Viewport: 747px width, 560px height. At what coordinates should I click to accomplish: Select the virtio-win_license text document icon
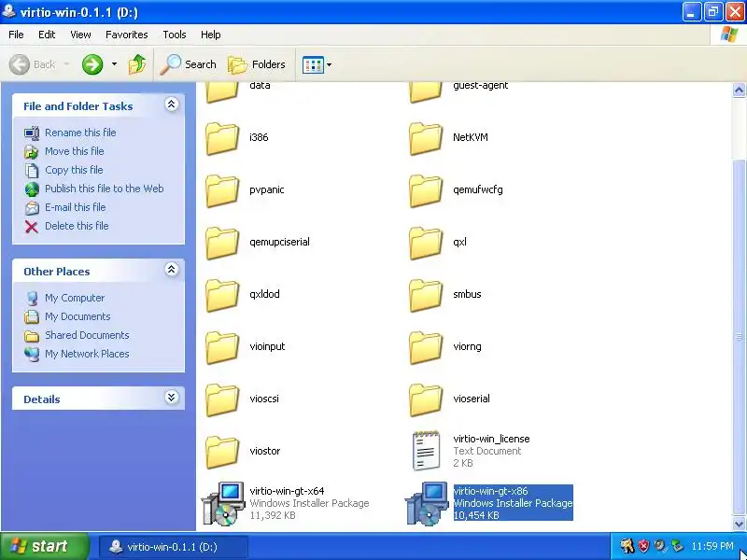click(427, 451)
